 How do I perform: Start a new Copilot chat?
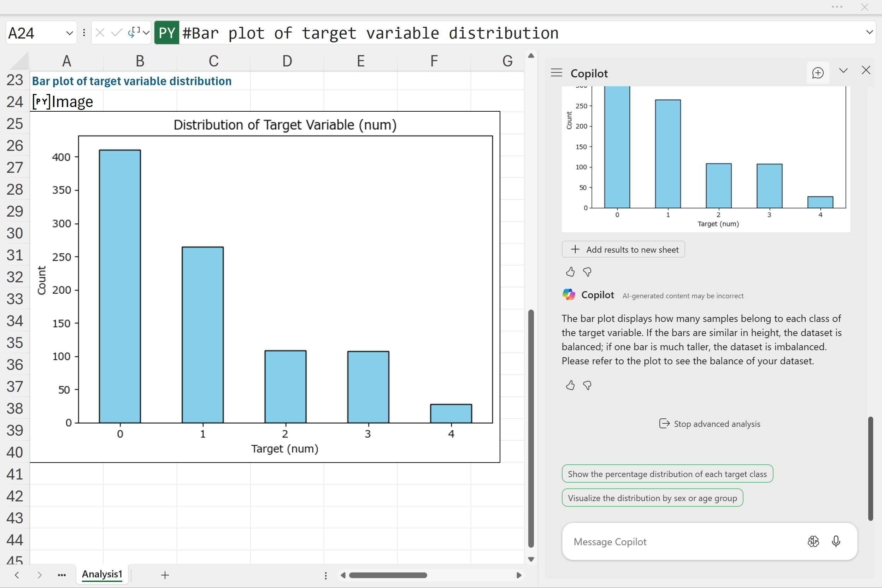(x=817, y=73)
